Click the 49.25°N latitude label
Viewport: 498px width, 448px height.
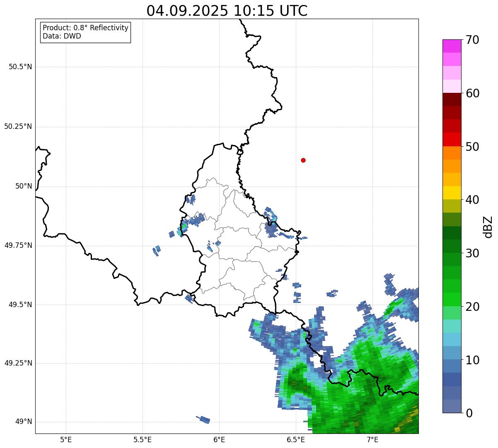(18, 363)
